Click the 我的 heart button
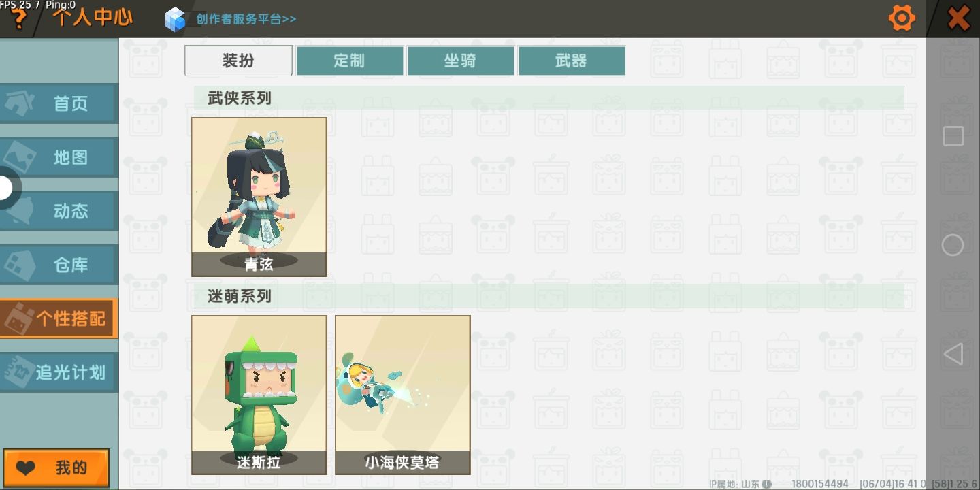Screen dimensions: 980x490 point(56,468)
